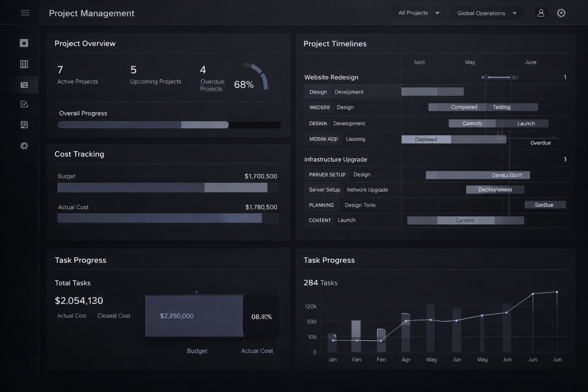This screenshot has width=588, height=392.
Task: Expand the Infrastructure Upgrade timeline group
Action: point(335,160)
